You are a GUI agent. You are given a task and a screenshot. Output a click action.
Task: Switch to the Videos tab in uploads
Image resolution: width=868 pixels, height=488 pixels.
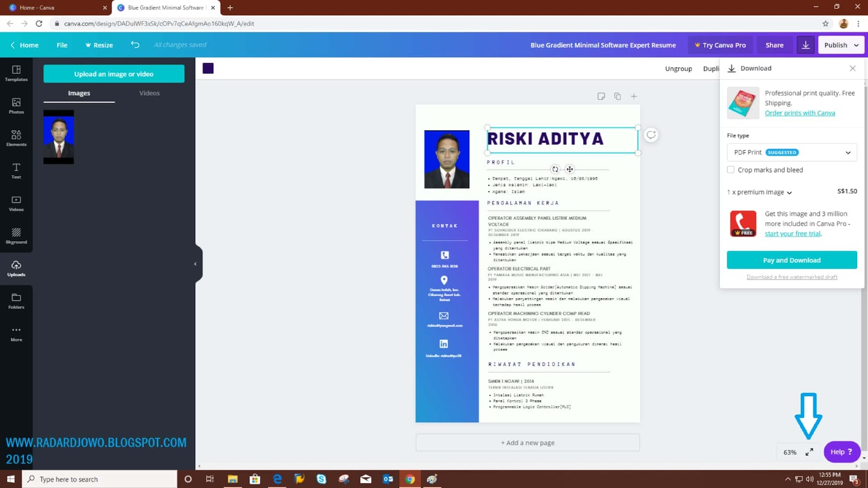coord(149,93)
